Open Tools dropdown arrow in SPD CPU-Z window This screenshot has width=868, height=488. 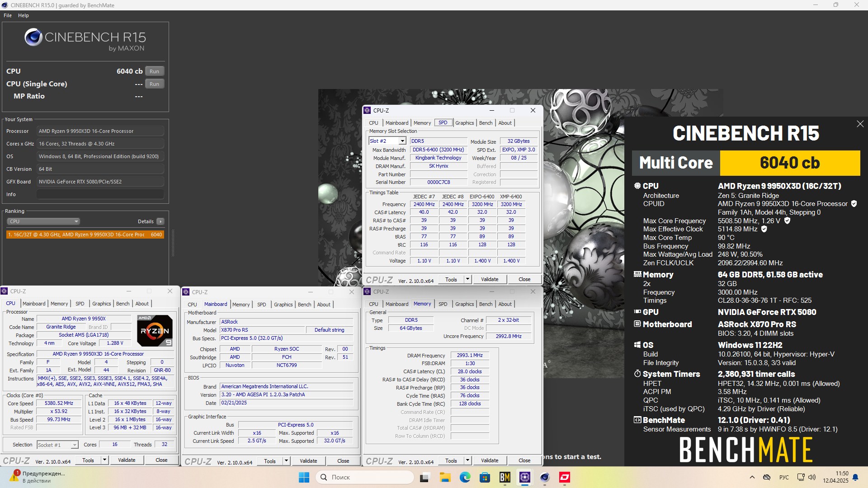(467, 279)
